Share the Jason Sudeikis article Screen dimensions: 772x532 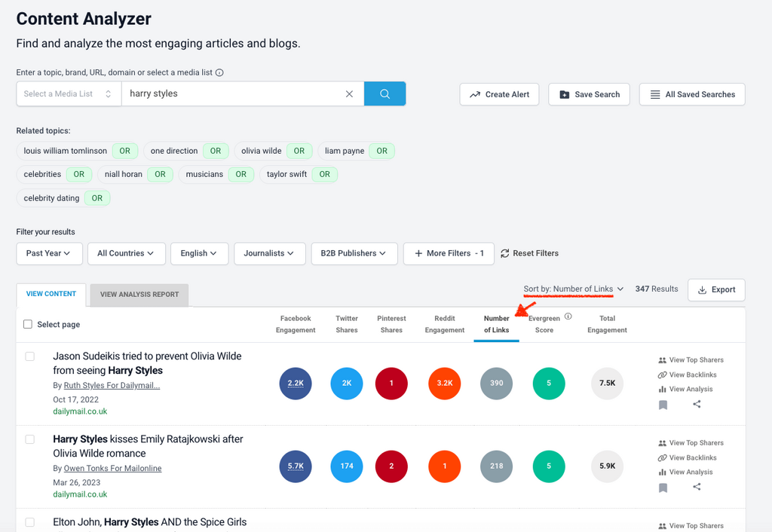(x=697, y=405)
